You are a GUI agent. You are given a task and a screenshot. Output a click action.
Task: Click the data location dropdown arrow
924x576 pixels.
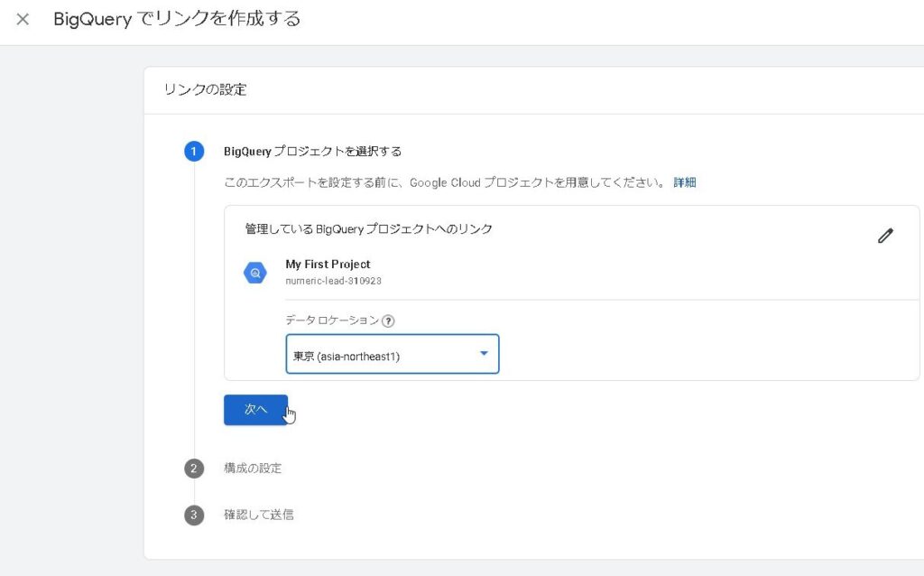point(484,354)
